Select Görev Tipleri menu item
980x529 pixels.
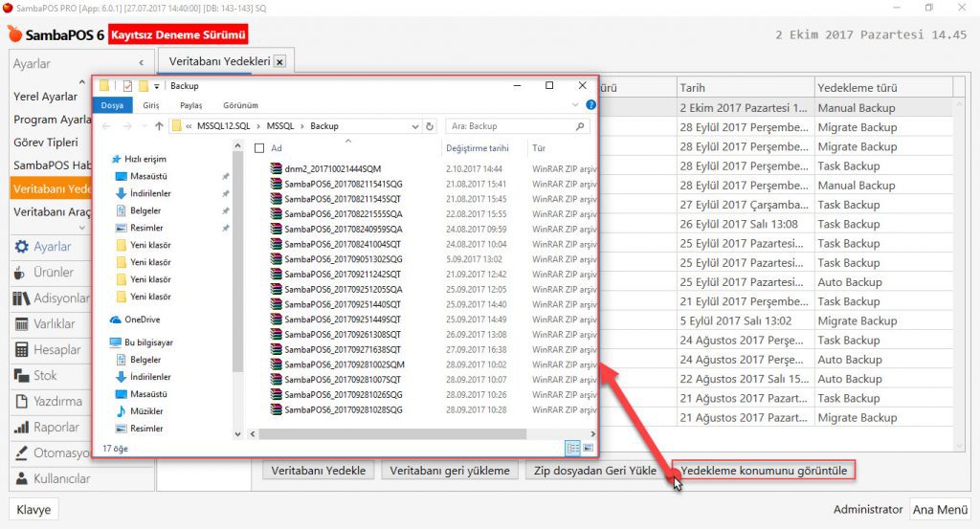(x=46, y=143)
